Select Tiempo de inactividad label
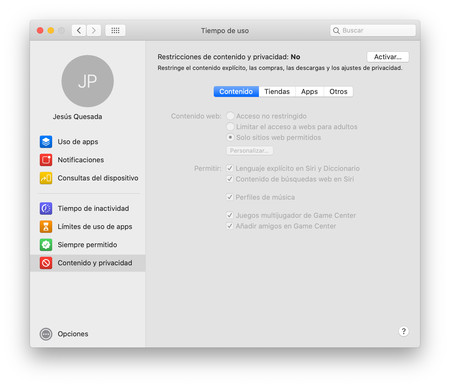 [x=93, y=208]
